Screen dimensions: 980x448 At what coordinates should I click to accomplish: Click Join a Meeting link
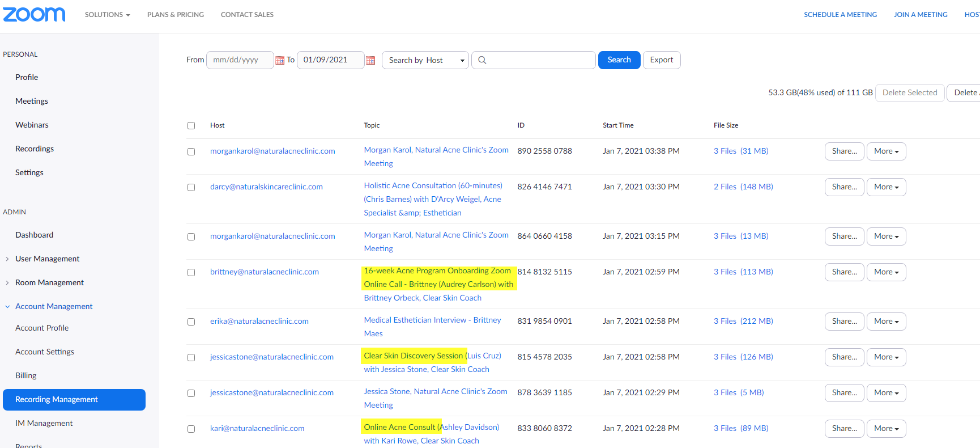pyautogui.click(x=921, y=15)
